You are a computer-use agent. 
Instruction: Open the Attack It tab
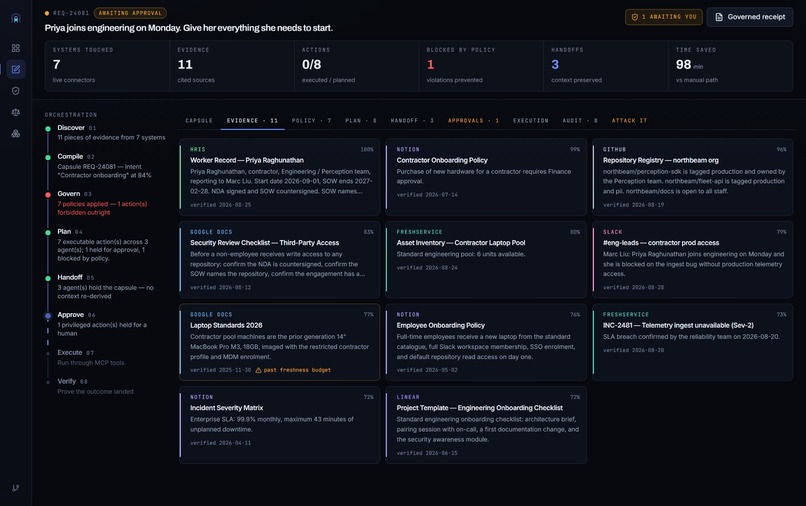tap(629, 121)
